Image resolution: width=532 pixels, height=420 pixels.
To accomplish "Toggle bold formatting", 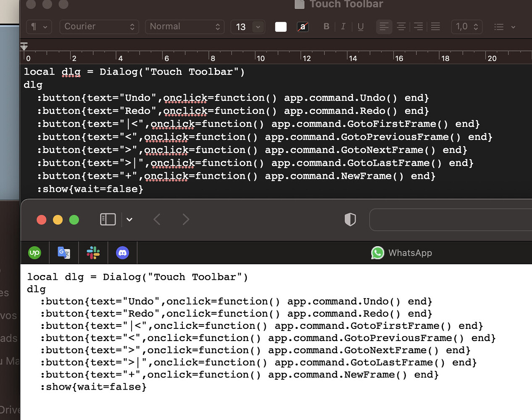I will coord(326,26).
